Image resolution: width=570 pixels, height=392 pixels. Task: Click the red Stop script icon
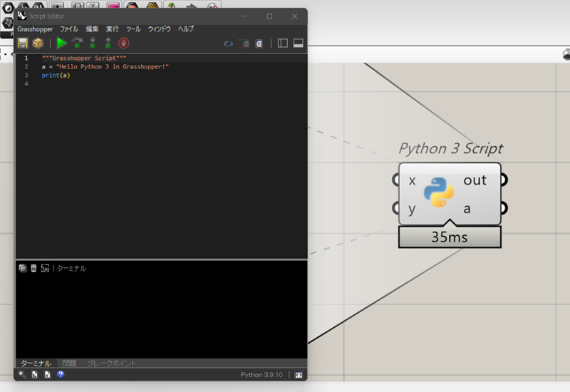tap(124, 43)
